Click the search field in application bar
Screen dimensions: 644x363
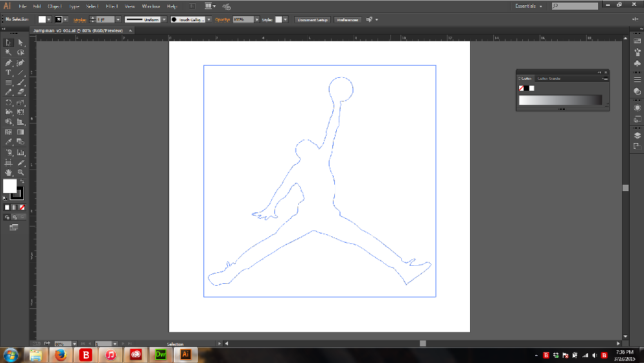(575, 6)
